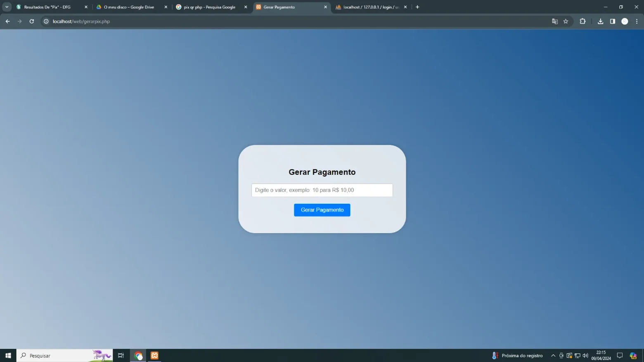Go back to the previous page
The height and width of the screenshot is (362, 644).
pyautogui.click(x=7, y=21)
